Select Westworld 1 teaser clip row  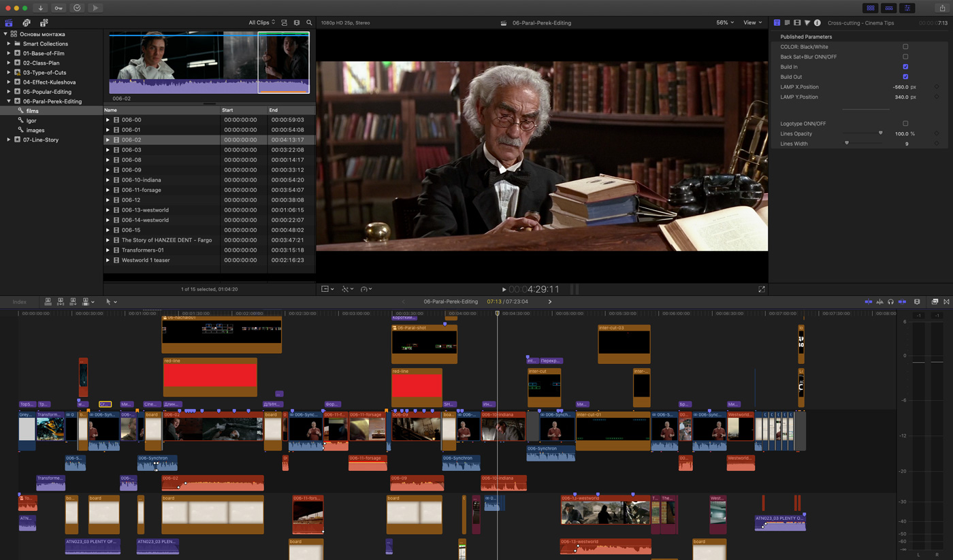point(209,260)
